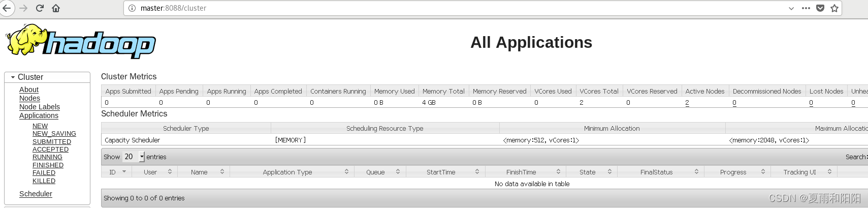The image size is (868, 208).
Task: Click the VCores Total column header
Action: [599, 92]
